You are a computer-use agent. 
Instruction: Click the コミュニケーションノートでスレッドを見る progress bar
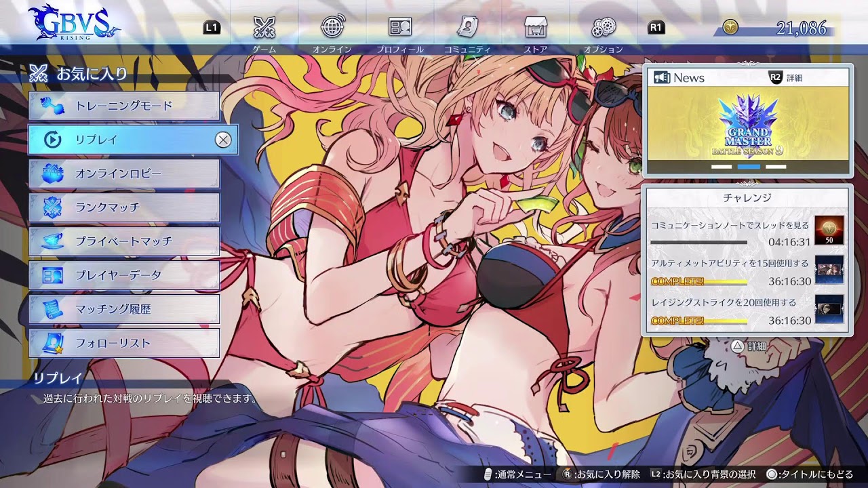pos(698,242)
